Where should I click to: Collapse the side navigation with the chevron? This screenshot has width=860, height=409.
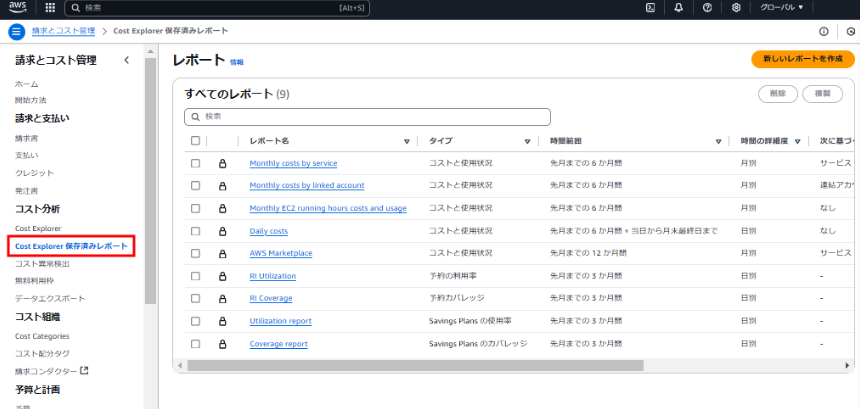point(127,60)
